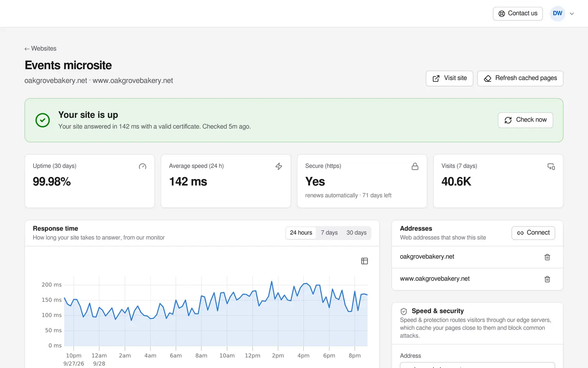Screen dimensions: 588x368
Task: Click the oakgrovebakery.net address row text
Action: pyautogui.click(x=427, y=257)
